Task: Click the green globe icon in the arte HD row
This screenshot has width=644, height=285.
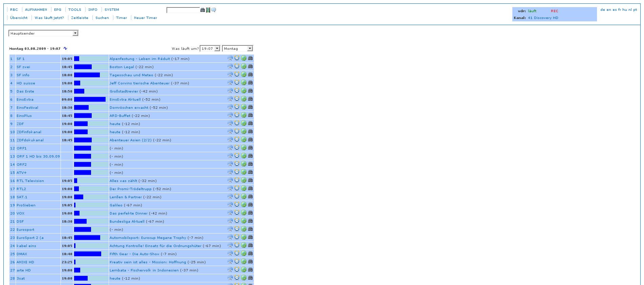Action: (244, 270)
